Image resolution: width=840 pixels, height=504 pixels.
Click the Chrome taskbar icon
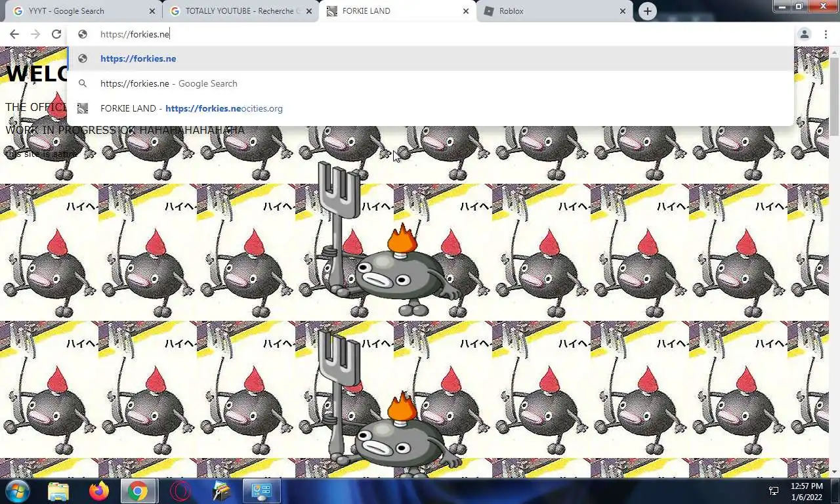coord(138,491)
